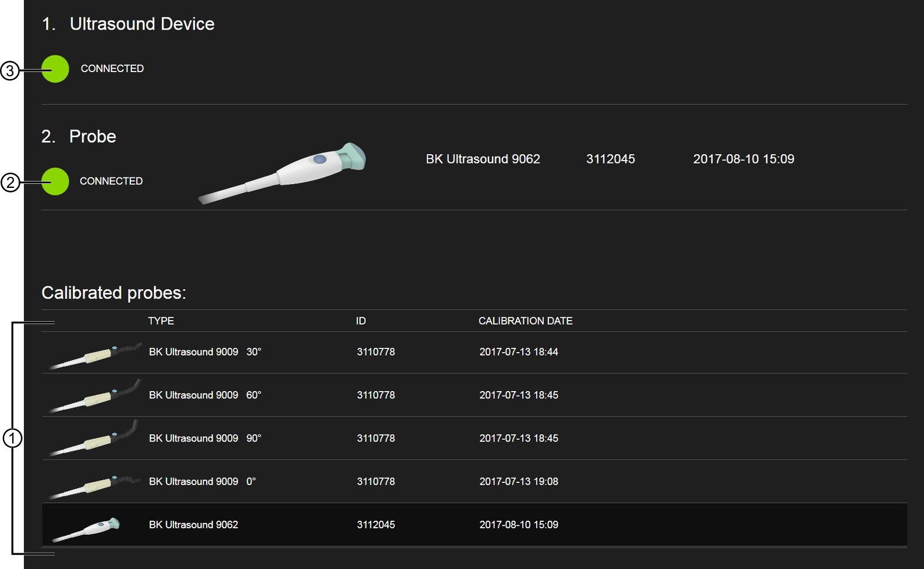
Task: Click ID 3112045 in the calibrated list
Action: tap(376, 525)
